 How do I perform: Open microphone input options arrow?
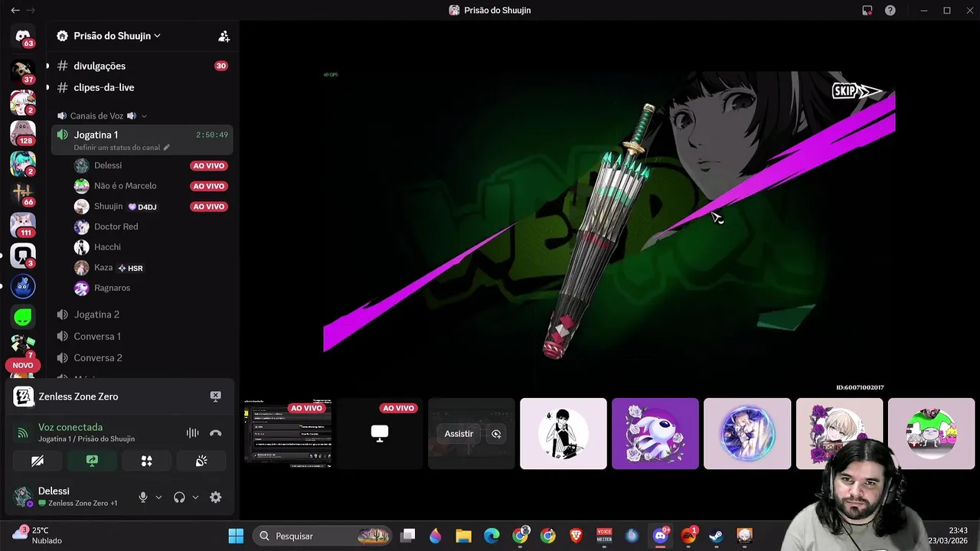158,497
